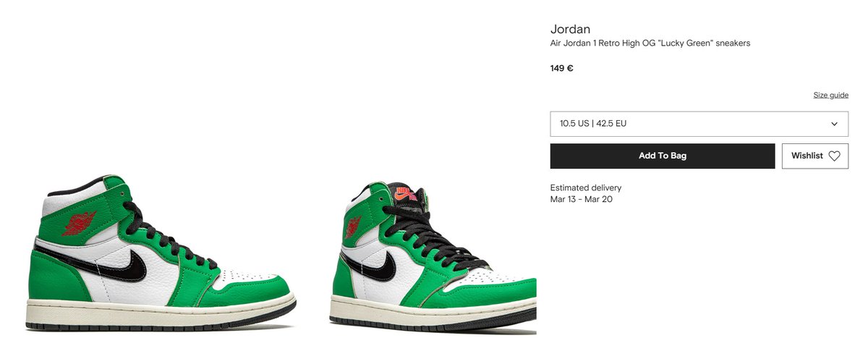Open the Size guide link

point(830,96)
